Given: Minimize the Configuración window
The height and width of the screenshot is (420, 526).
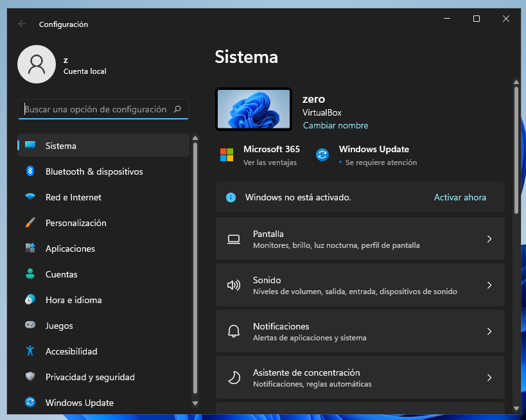Looking at the screenshot, I should coord(447,19).
